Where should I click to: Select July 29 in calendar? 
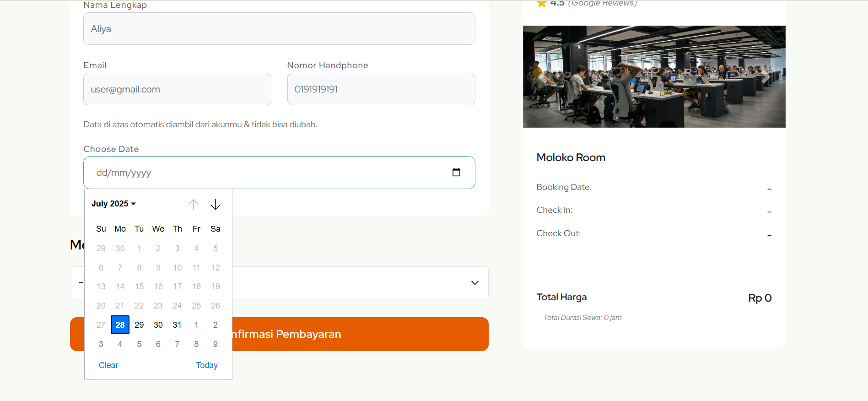(x=139, y=325)
